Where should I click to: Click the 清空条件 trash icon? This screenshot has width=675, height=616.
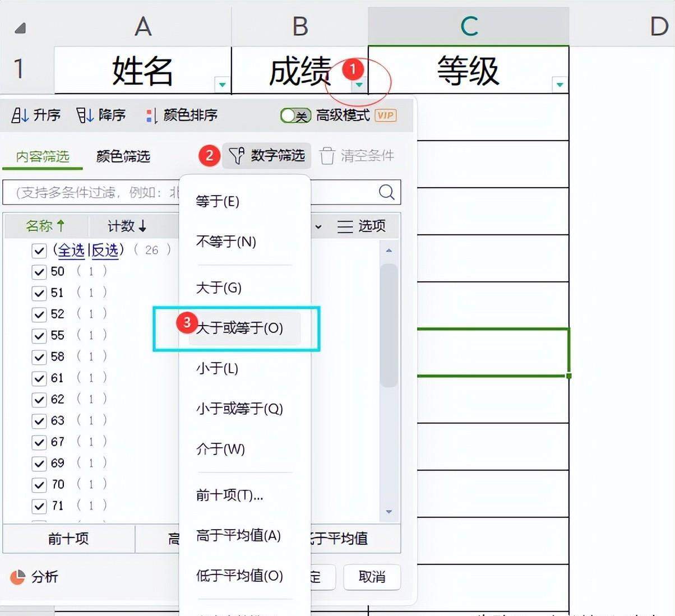click(x=327, y=156)
